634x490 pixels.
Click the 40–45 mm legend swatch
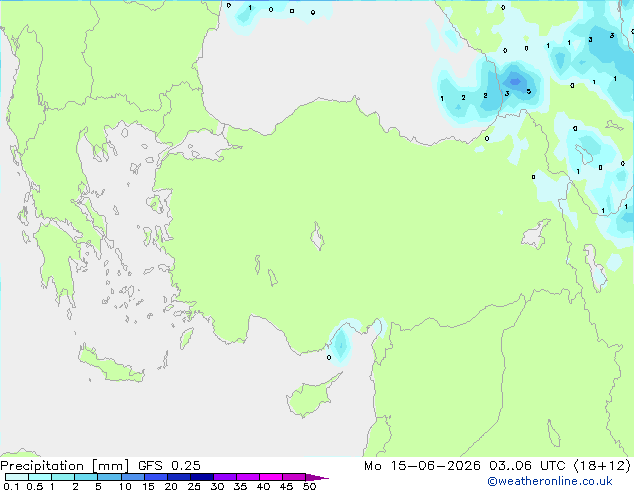point(271,477)
